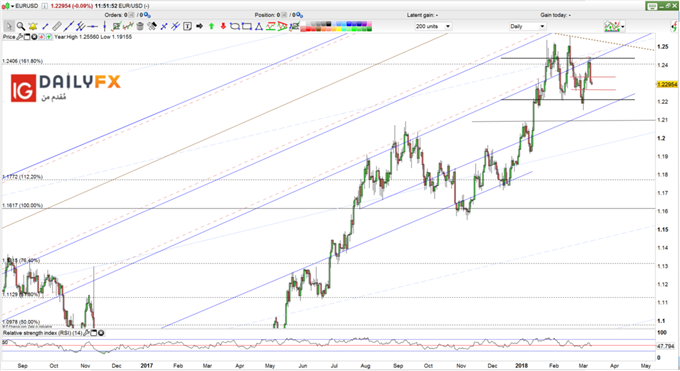This screenshot has width=680, height=371.
Task: Click the chart icon with green checkmark
Action: pyautogui.click(x=117, y=26)
